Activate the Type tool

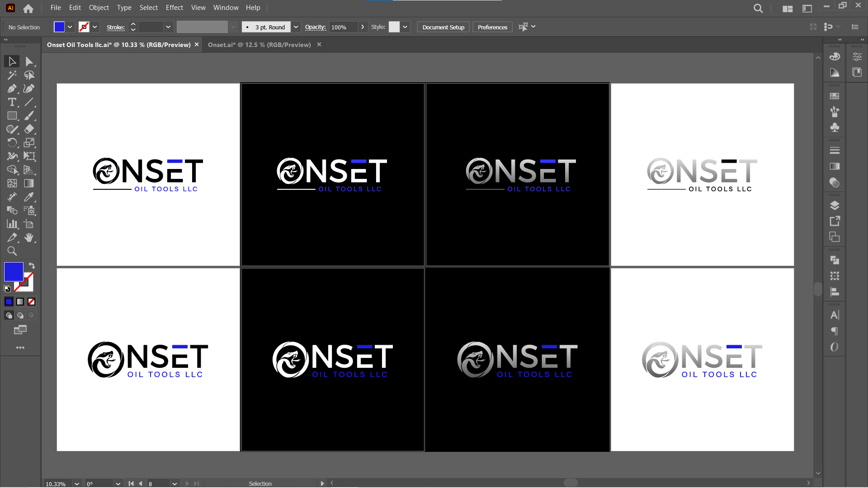[12, 103]
